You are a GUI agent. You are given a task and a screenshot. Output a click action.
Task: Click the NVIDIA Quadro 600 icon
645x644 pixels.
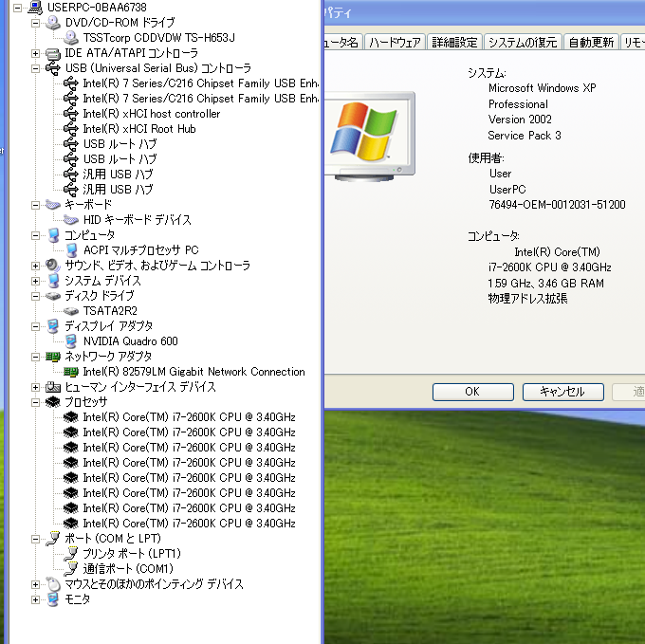pyautogui.click(x=71, y=341)
